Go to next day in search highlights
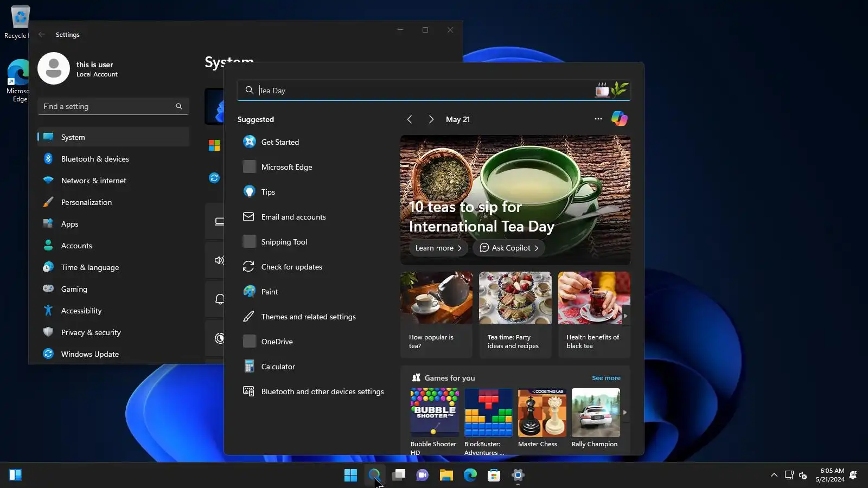This screenshot has width=868, height=488. click(x=431, y=119)
